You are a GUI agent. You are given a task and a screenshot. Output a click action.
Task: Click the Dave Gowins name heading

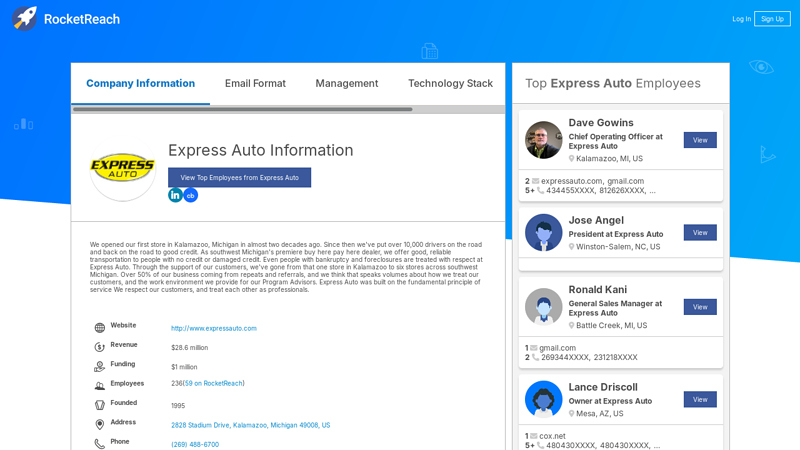(x=601, y=123)
